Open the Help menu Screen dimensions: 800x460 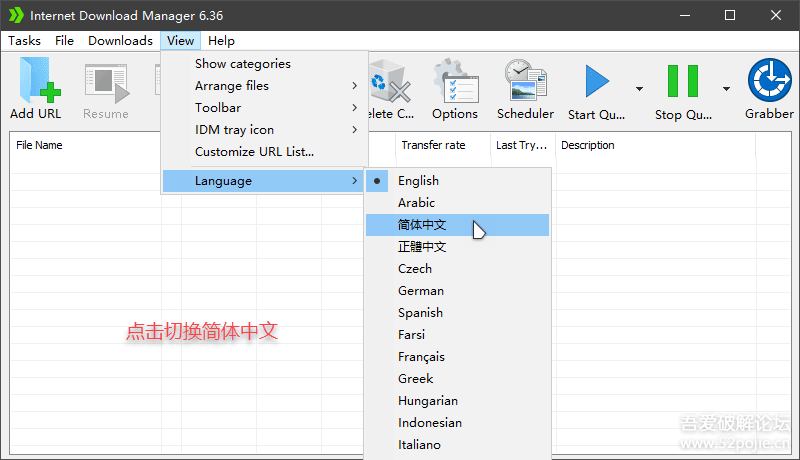[x=221, y=41]
